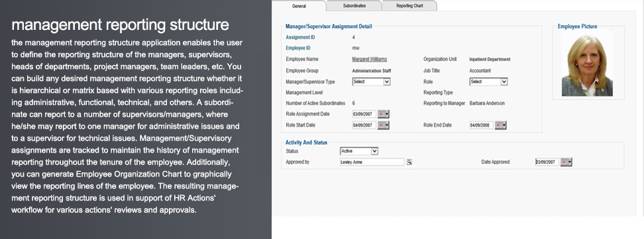Click the Date Approved field

click(547, 163)
